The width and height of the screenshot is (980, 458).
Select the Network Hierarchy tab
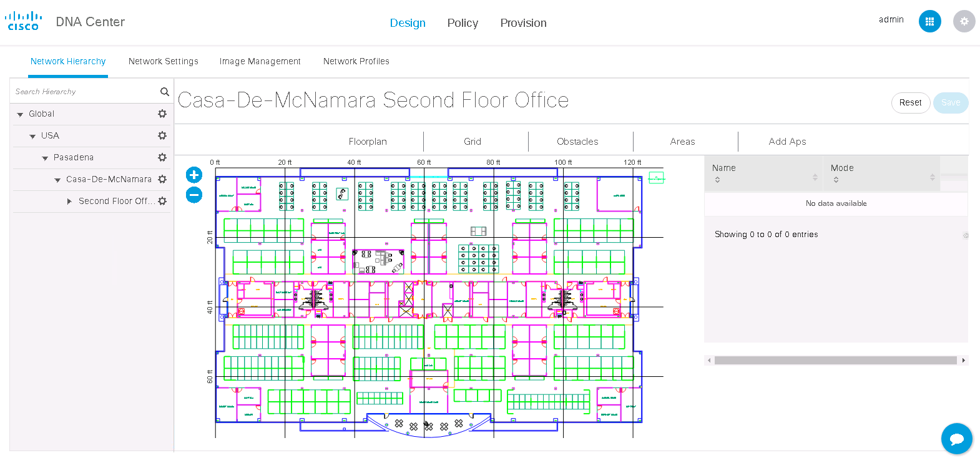click(x=68, y=61)
